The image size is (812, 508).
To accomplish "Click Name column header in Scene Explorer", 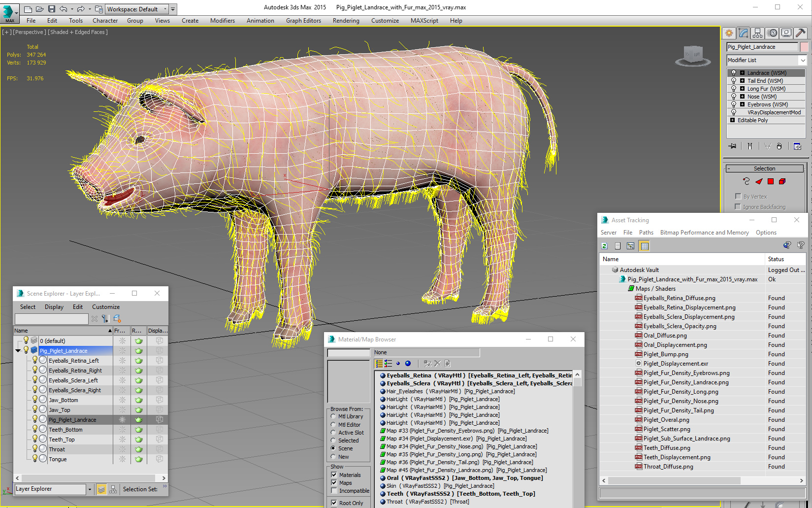I will click(63, 331).
